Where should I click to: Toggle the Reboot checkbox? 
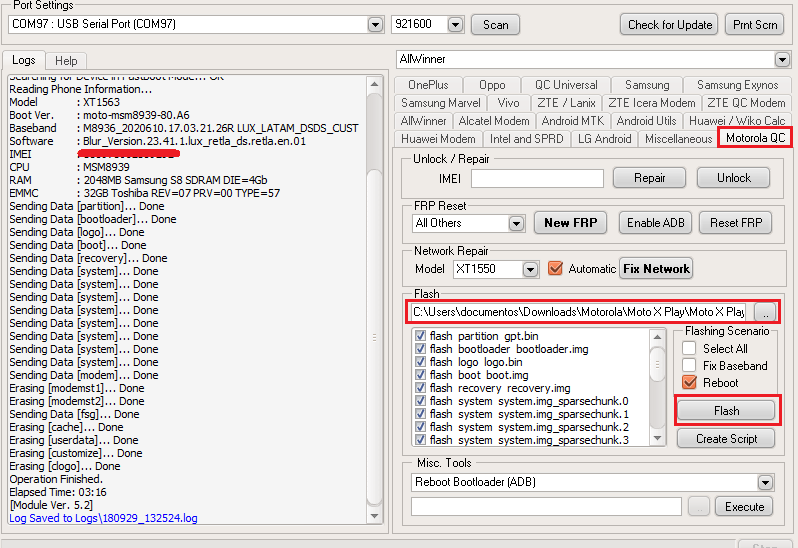[x=689, y=382]
